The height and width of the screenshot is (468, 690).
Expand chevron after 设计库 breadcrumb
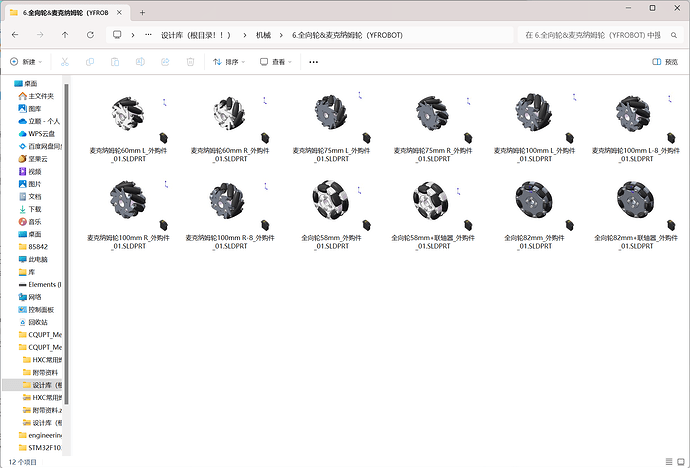pyautogui.click(x=245, y=35)
